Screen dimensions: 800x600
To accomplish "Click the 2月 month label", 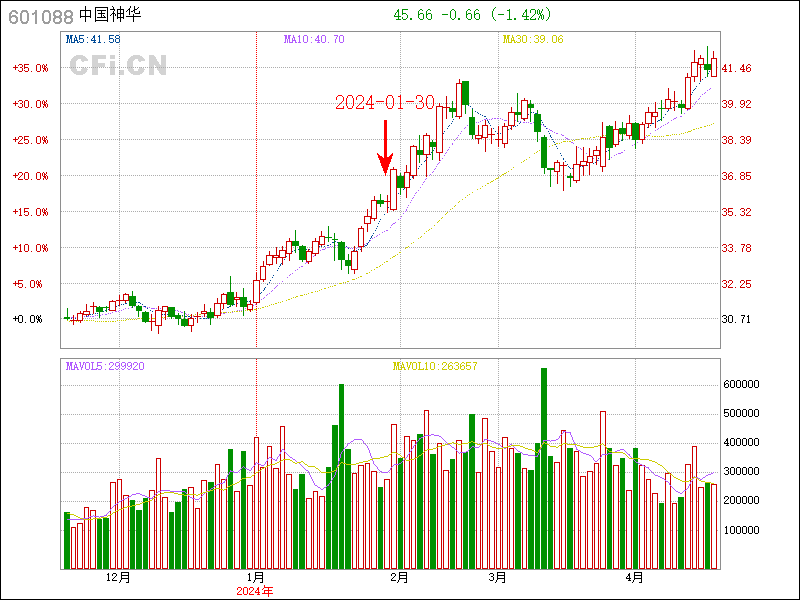I will tap(399, 578).
